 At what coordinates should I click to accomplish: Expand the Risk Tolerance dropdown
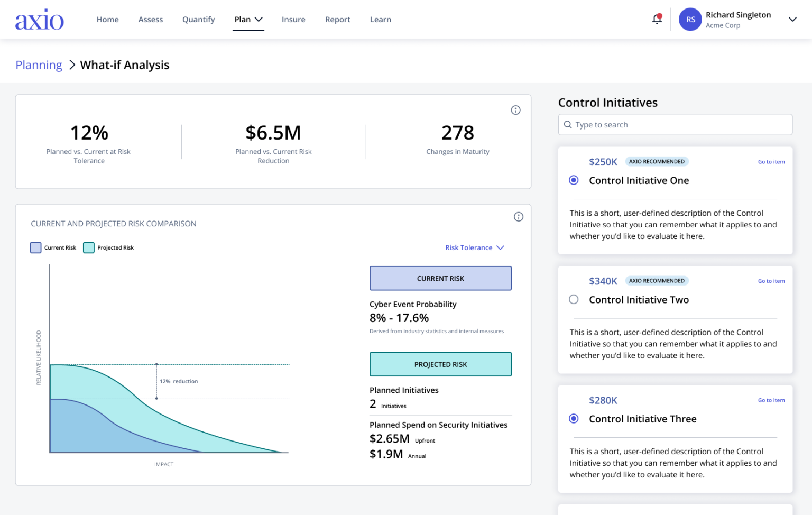coord(474,247)
